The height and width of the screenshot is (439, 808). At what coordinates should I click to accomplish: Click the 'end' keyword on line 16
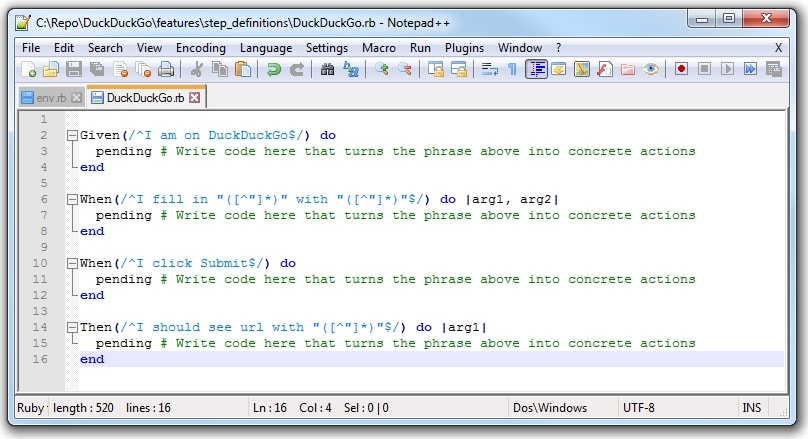[x=92, y=359]
